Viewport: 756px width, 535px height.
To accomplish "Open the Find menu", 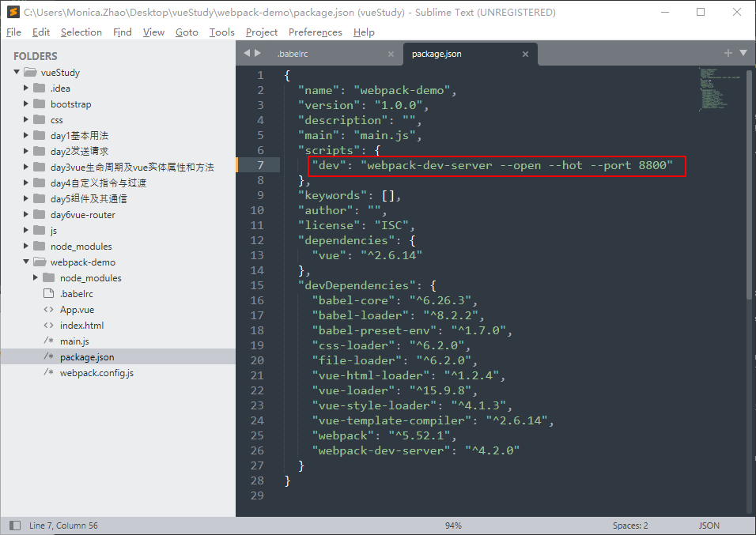I will pyautogui.click(x=122, y=32).
